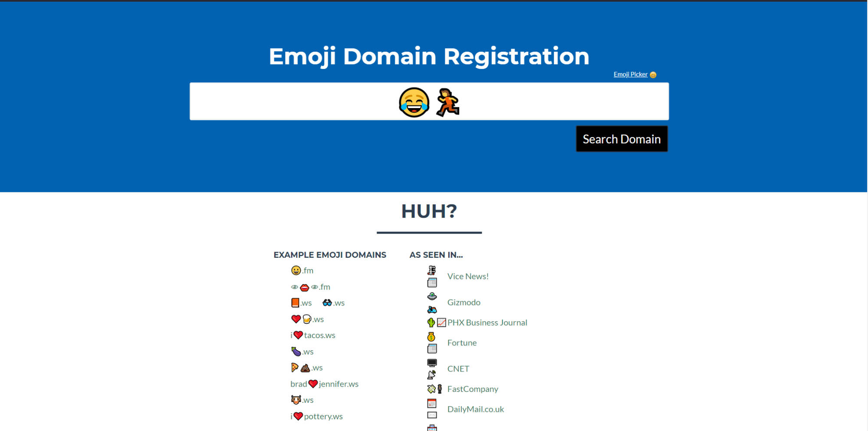Click the Search Domain button
This screenshot has width=868, height=431.
[621, 139]
